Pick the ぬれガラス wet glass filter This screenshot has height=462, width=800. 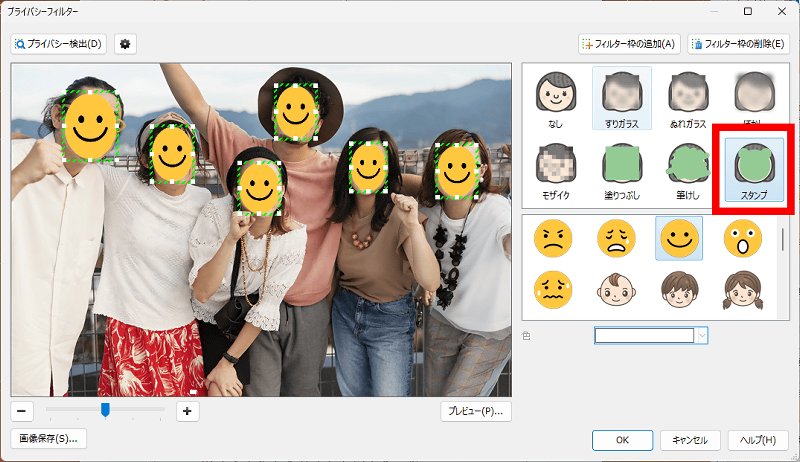[688, 100]
